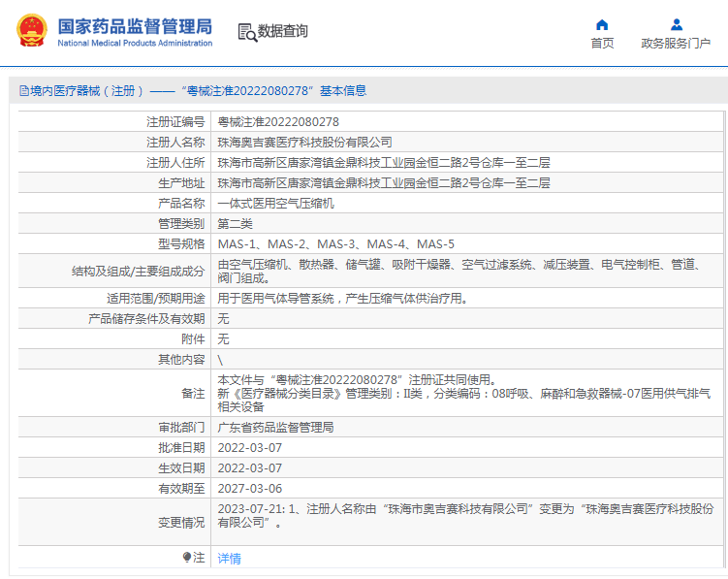Click the 政务服务门户 user icon
Image resolution: width=728 pixels, height=579 pixels.
point(677,24)
